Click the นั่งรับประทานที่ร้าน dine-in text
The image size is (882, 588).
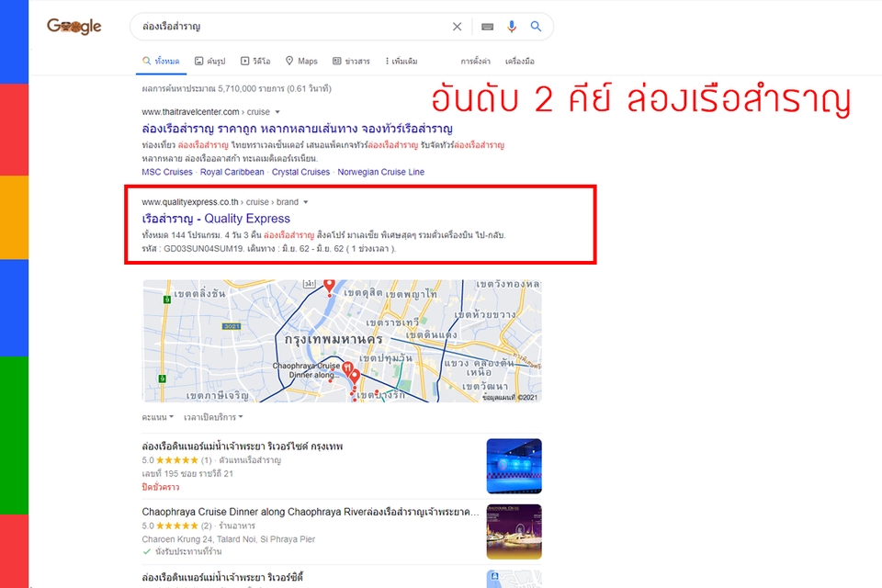tap(187, 551)
